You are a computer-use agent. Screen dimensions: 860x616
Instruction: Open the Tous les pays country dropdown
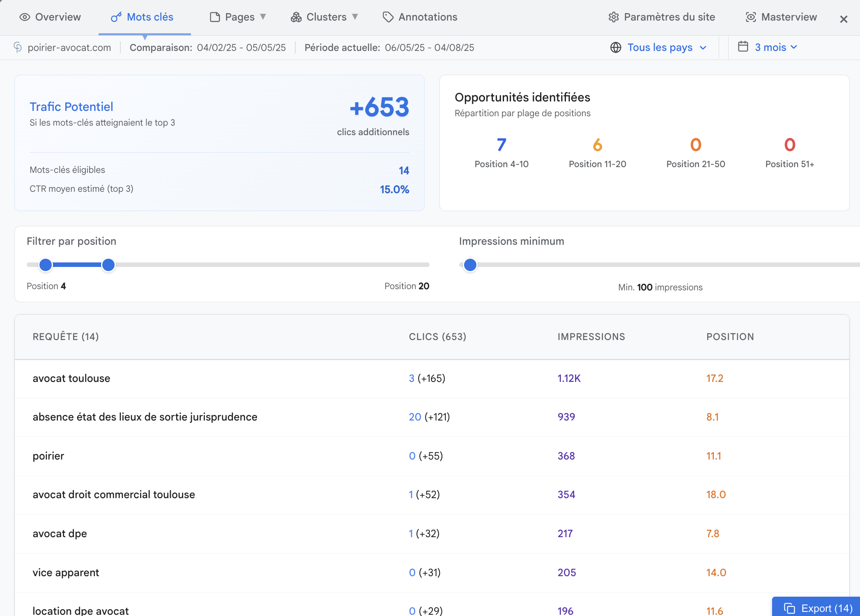658,47
